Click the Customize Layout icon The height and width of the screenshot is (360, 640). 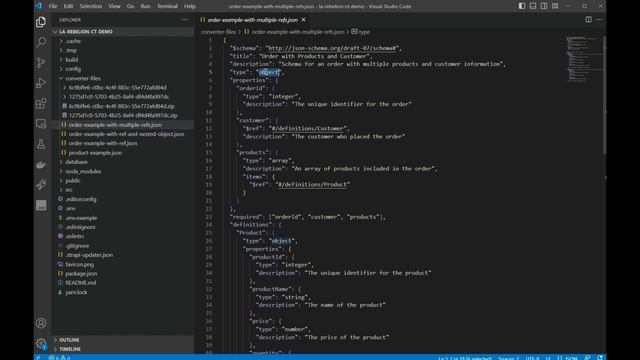tap(555, 6)
